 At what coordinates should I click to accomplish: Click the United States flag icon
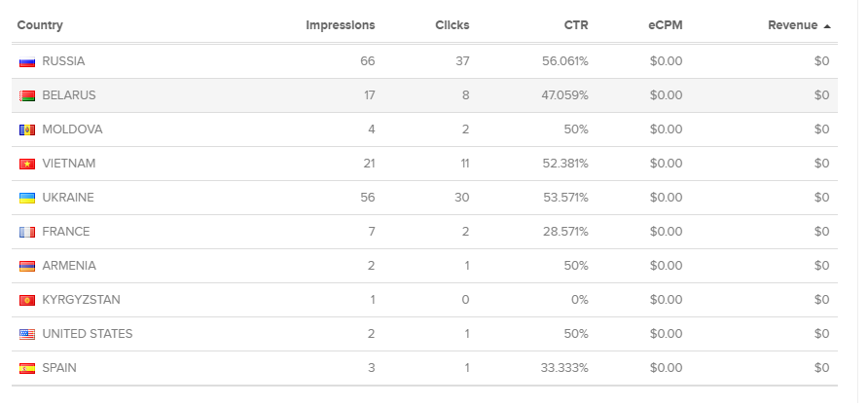pos(27,334)
